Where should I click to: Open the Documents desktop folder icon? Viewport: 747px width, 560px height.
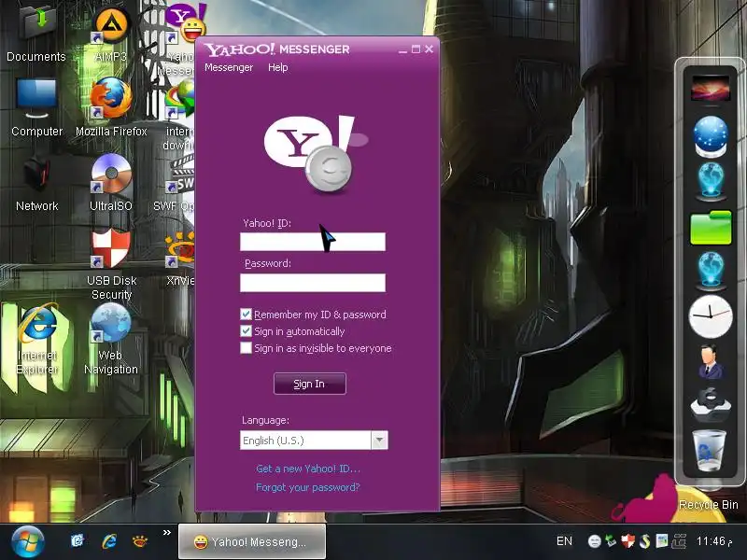coord(38,21)
